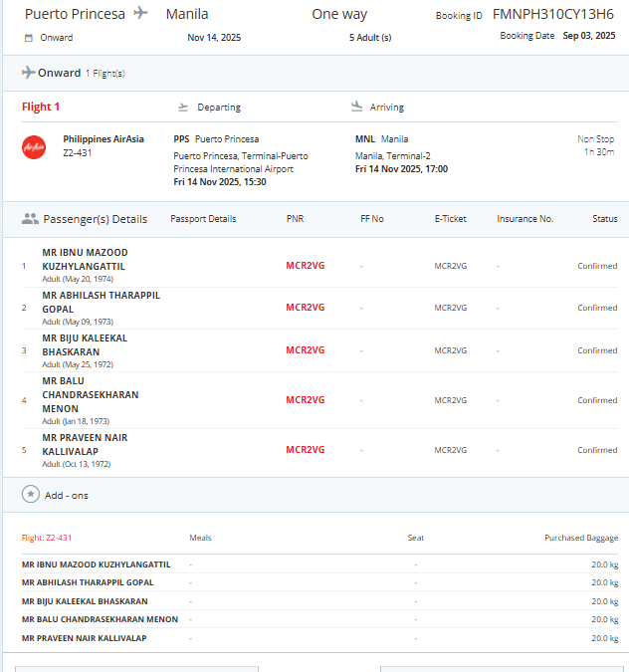Click passenger MR BIJU KALEEKAL BHASKARAN in passenger details
The image size is (629, 672).
(x=85, y=345)
